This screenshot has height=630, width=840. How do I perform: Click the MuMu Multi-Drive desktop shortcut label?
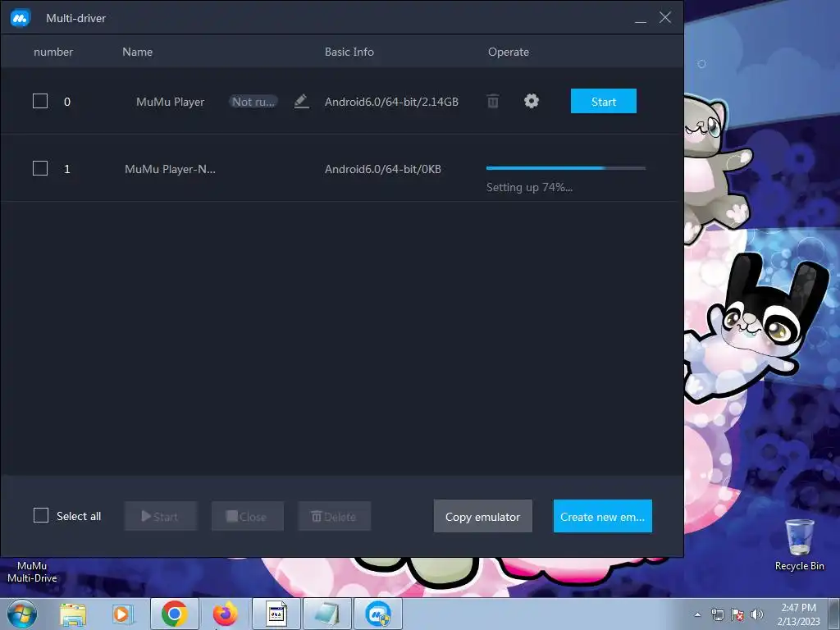pyautogui.click(x=32, y=572)
